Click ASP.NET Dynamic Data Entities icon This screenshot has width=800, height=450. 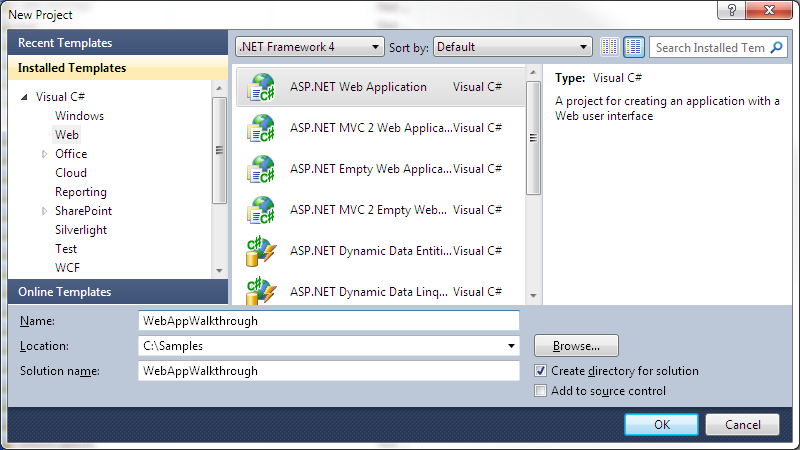click(x=261, y=251)
